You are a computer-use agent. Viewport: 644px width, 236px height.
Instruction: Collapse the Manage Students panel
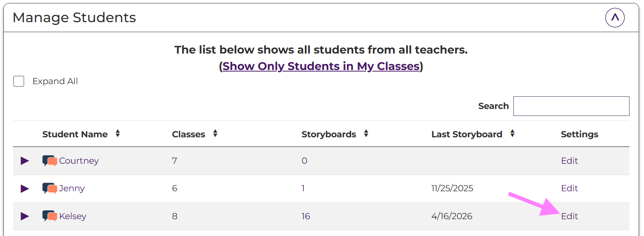[x=615, y=18]
